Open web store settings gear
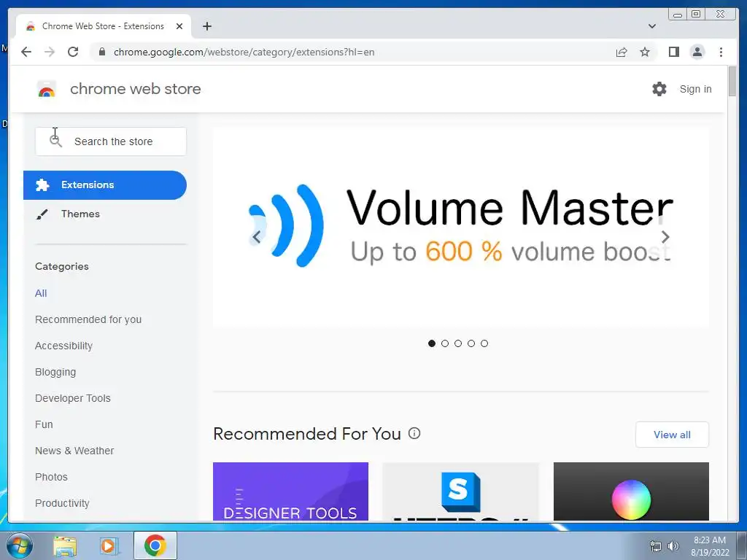Image resolution: width=747 pixels, height=560 pixels. [659, 89]
